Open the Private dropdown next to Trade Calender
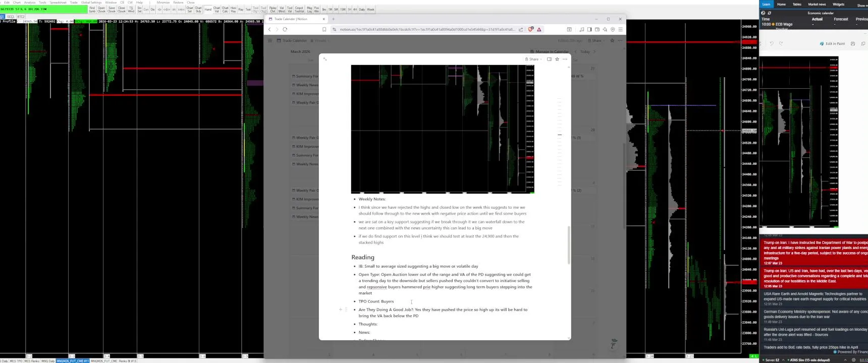The width and height of the screenshot is (868, 363). [x=320, y=40]
